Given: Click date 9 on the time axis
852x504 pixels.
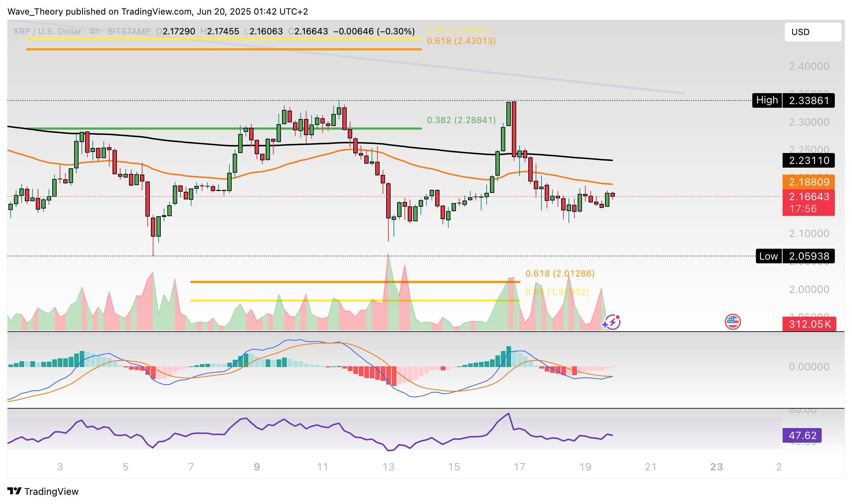Looking at the screenshot, I should pyautogui.click(x=257, y=467).
